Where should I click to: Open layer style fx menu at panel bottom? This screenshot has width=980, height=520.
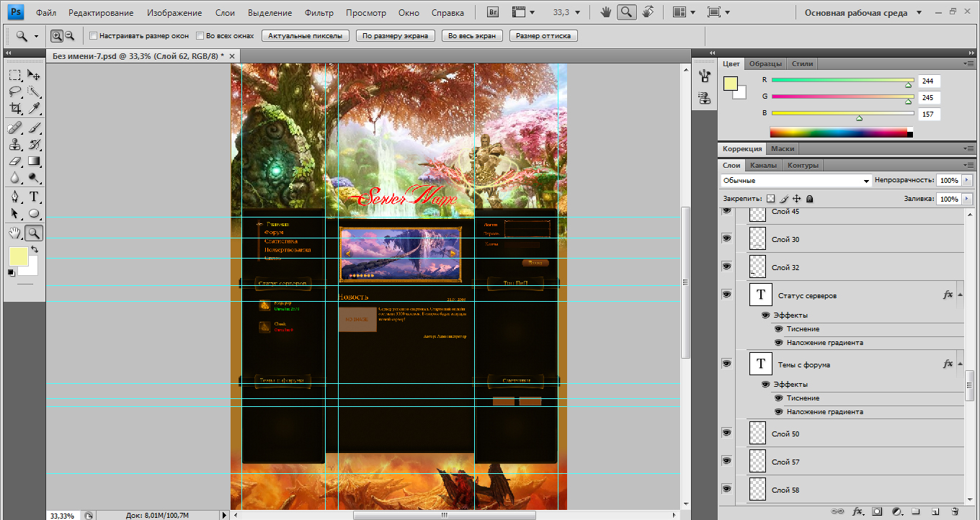tap(857, 511)
